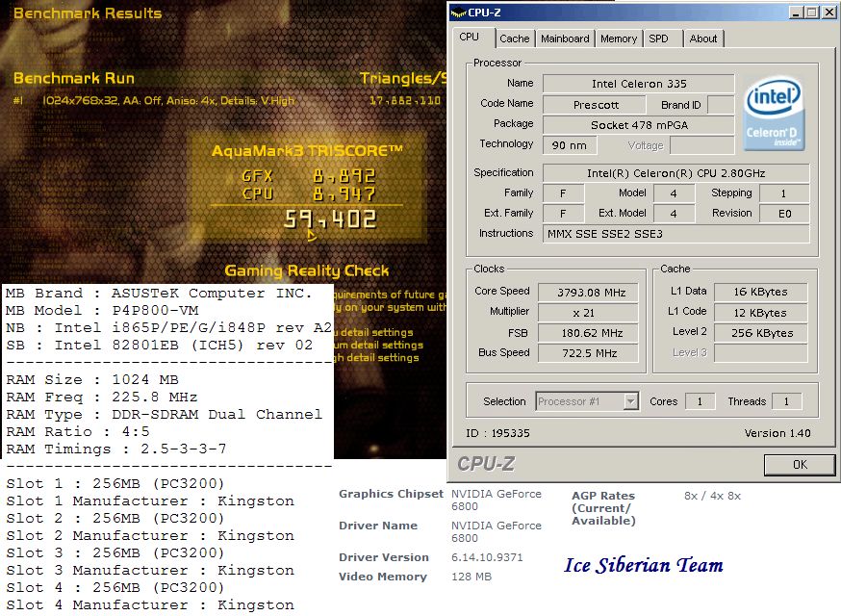Click the Threads value field
Image resolution: width=841 pixels, height=616 pixels.
pos(786,401)
